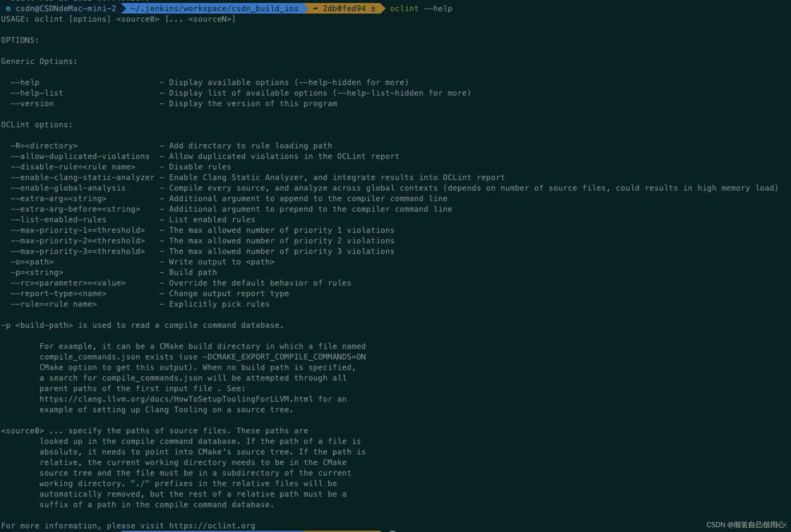Click 'Write output to <path>' description
The height and width of the screenshot is (532, 791).
222,262
